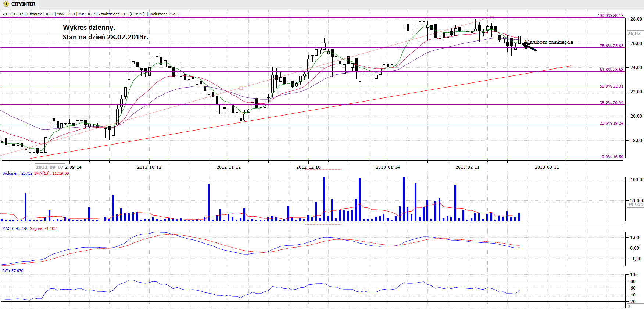Click the 80 level on the RSI axis
Screen dimensions: 644x309
[x=633, y=281]
